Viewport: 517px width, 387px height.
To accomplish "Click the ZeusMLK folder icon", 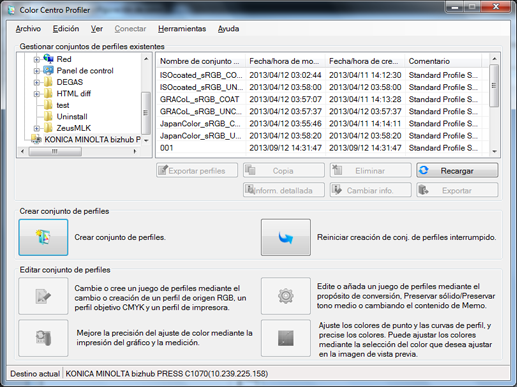I will click(x=48, y=128).
